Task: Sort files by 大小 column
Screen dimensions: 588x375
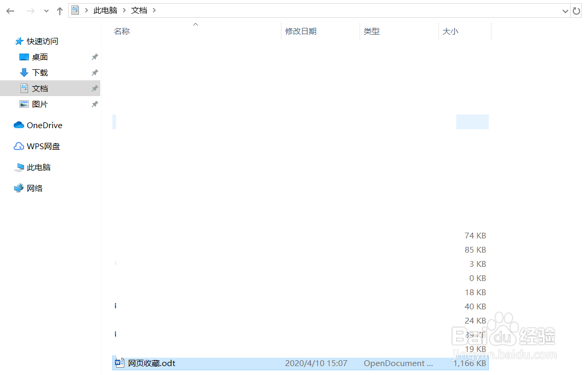Action: point(450,31)
